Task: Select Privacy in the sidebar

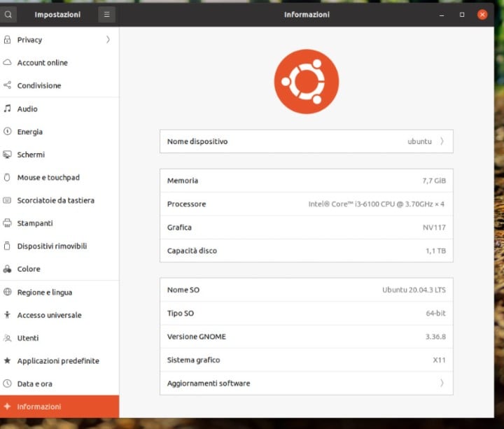Action: click(x=59, y=39)
